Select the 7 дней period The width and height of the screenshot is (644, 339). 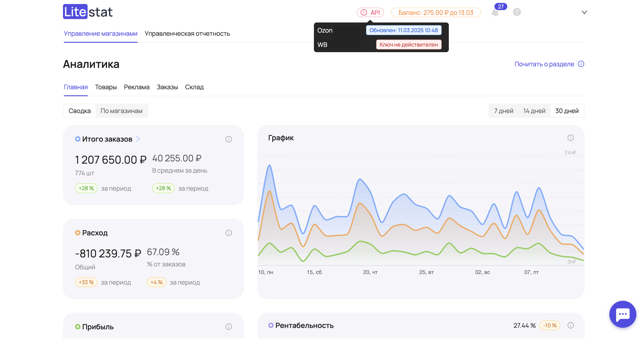pyautogui.click(x=503, y=111)
